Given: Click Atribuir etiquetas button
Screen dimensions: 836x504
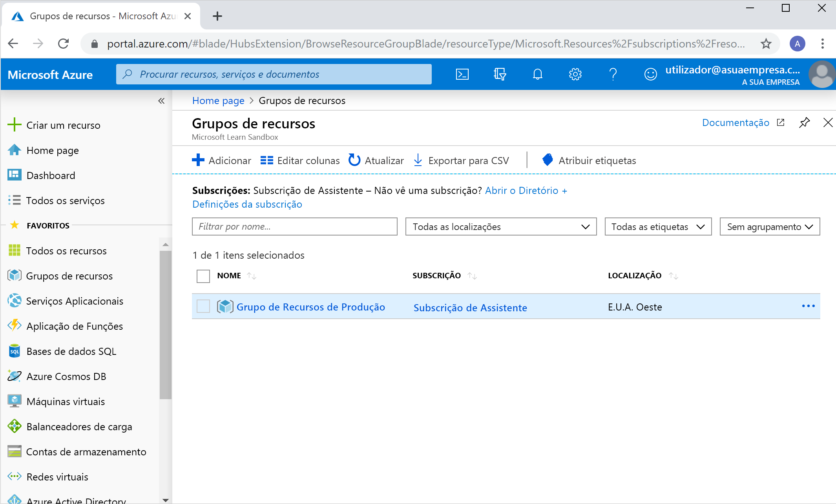Looking at the screenshot, I should (x=589, y=160).
